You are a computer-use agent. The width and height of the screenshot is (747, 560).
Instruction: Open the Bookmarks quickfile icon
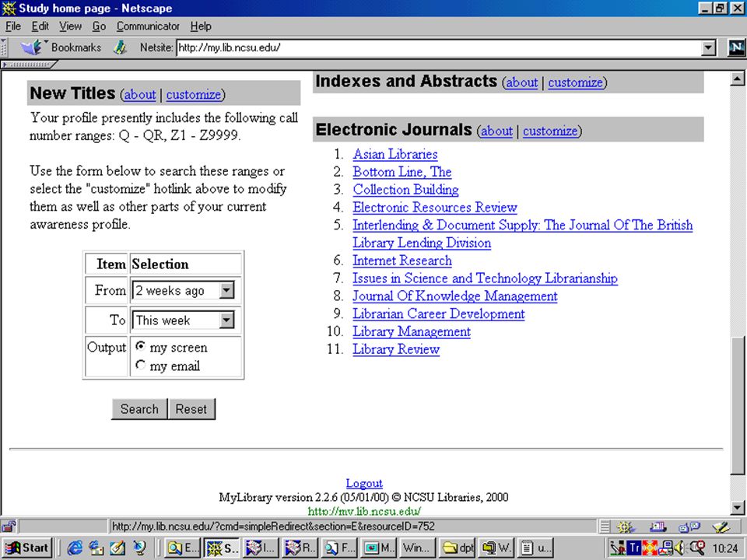click(x=33, y=47)
